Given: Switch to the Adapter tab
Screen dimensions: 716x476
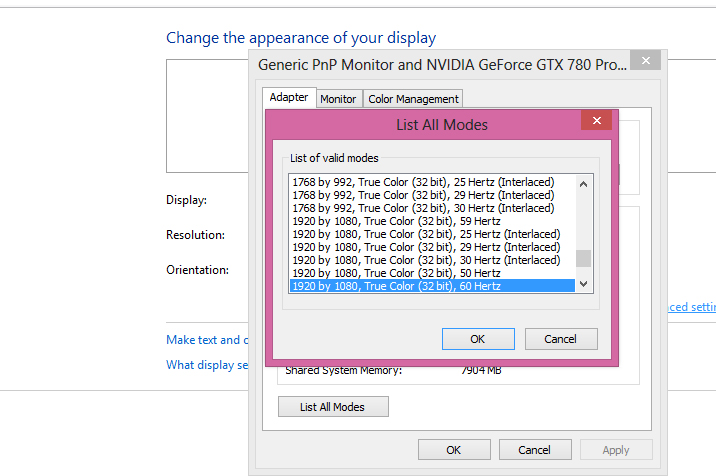Looking at the screenshot, I should pos(289,98).
